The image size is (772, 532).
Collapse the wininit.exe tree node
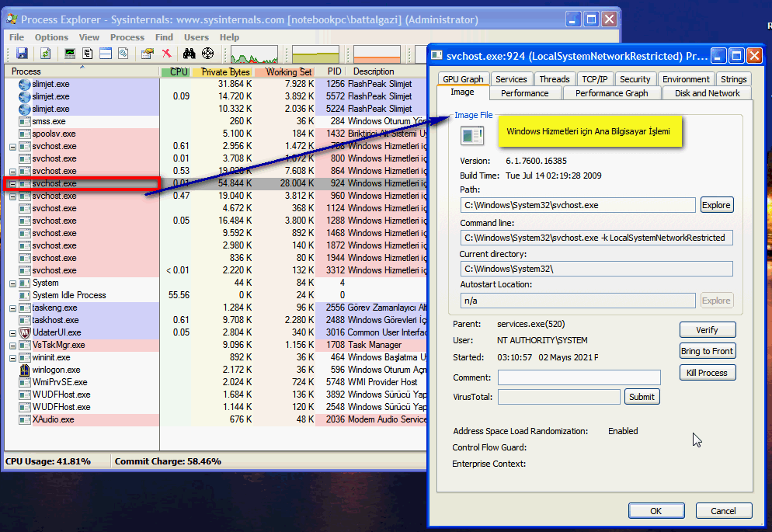(x=12, y=358)
